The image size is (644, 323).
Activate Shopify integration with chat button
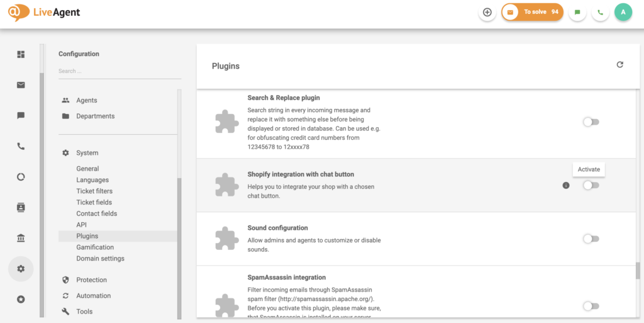591,185
